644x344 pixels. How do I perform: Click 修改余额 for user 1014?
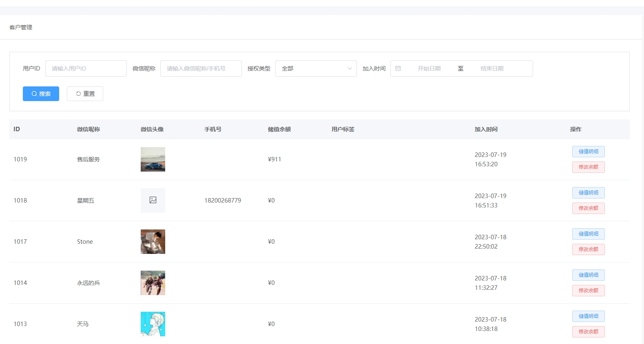click(x=588, y=291)
